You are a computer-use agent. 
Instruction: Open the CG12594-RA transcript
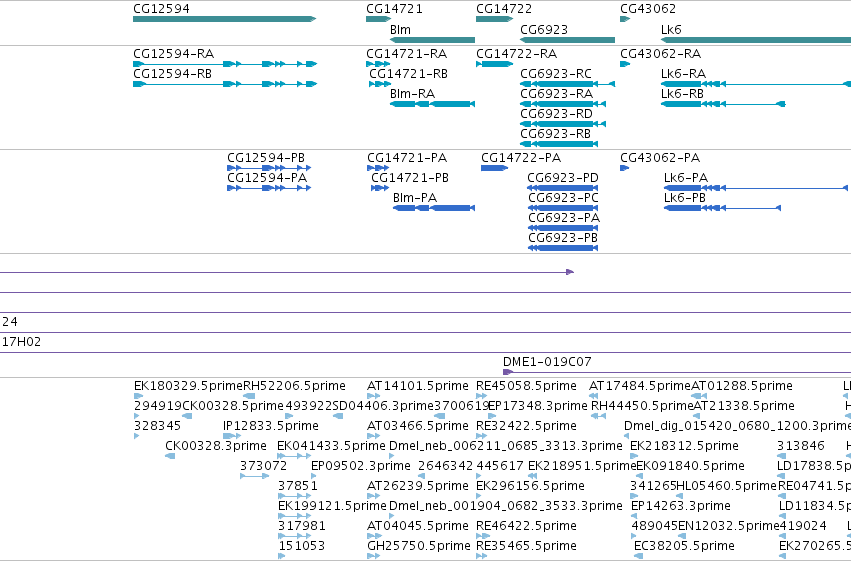(x=225, y=64)
